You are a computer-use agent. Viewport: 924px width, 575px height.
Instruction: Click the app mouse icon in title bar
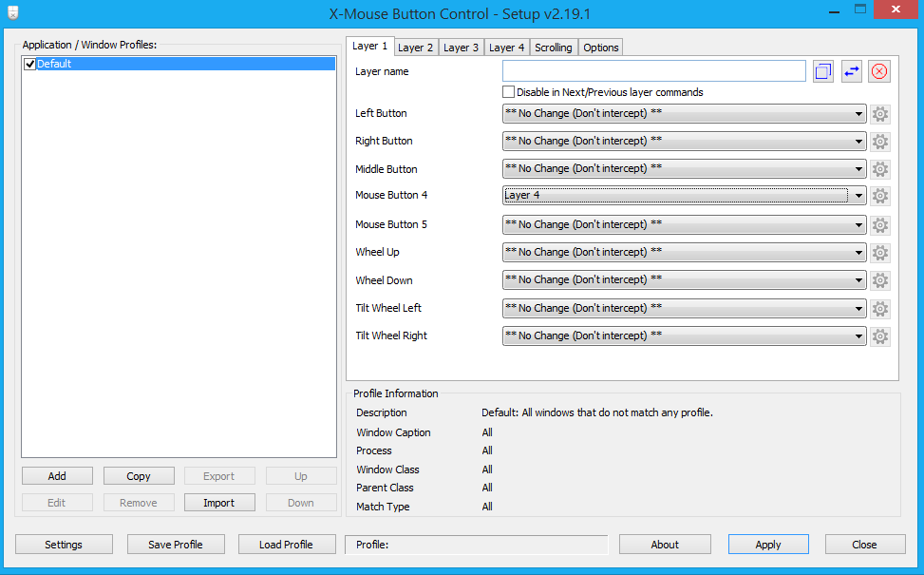tap(13, 12)
